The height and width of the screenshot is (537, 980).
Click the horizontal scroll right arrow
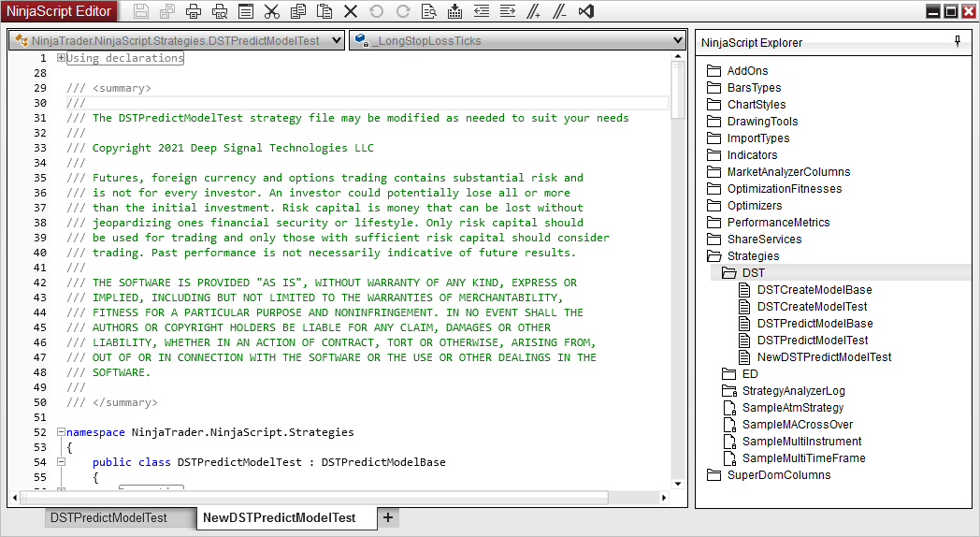[x=664, y=499]
